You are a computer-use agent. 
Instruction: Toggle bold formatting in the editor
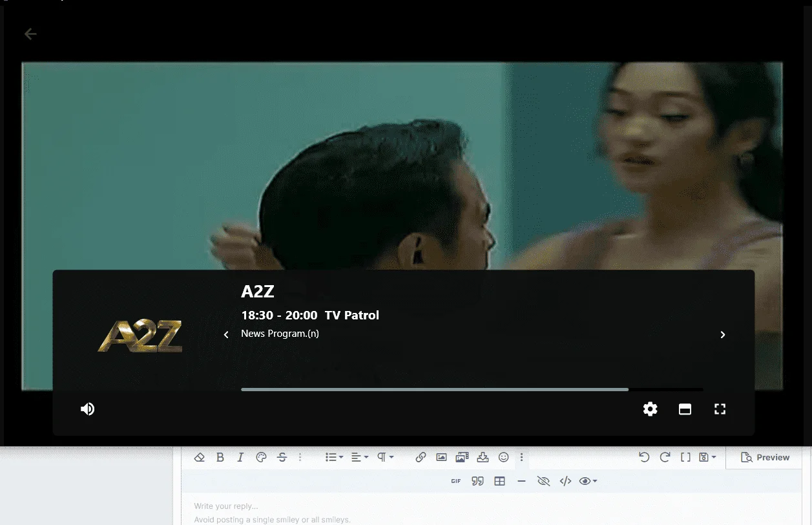point(220,457)
